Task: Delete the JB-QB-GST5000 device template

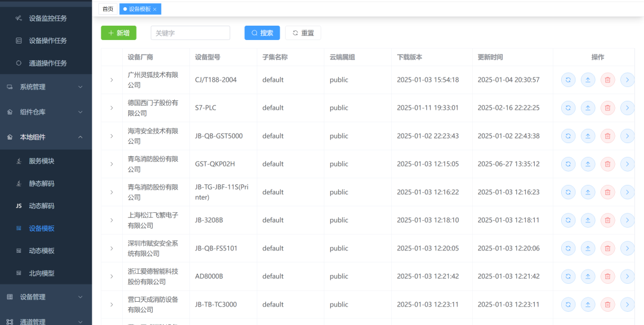Action: pos(608,136)
